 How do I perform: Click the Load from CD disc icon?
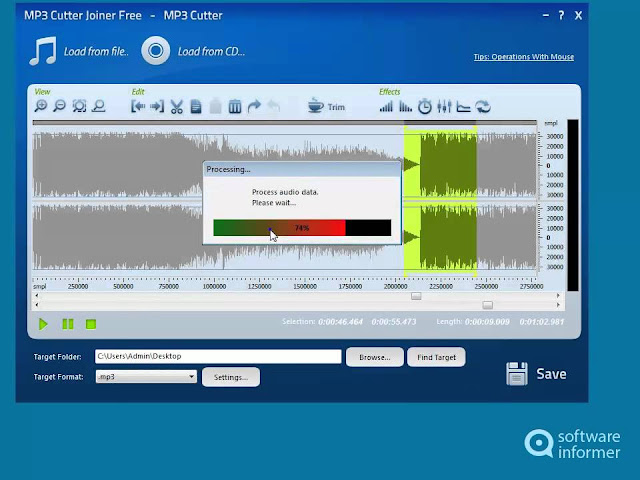click(x=156, y=51)
